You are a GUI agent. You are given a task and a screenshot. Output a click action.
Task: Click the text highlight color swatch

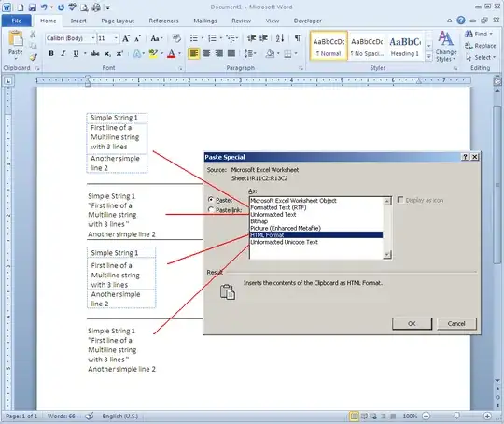(x=153, y=54)
